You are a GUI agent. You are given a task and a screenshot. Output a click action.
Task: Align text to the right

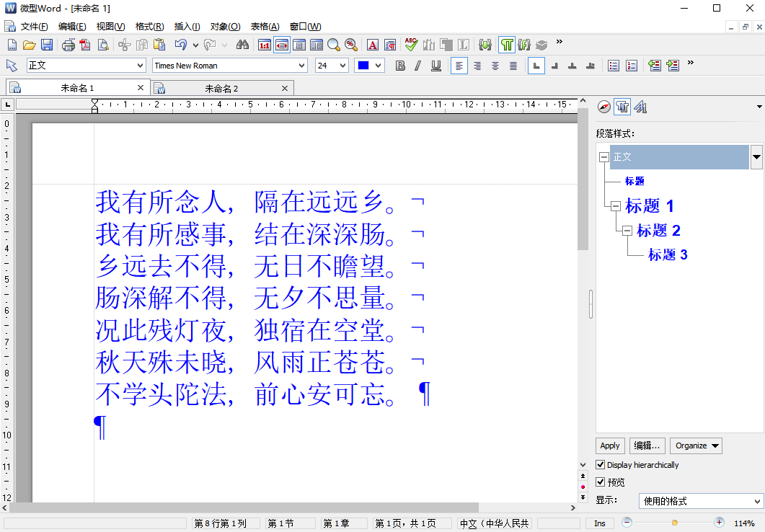(477, 66)
